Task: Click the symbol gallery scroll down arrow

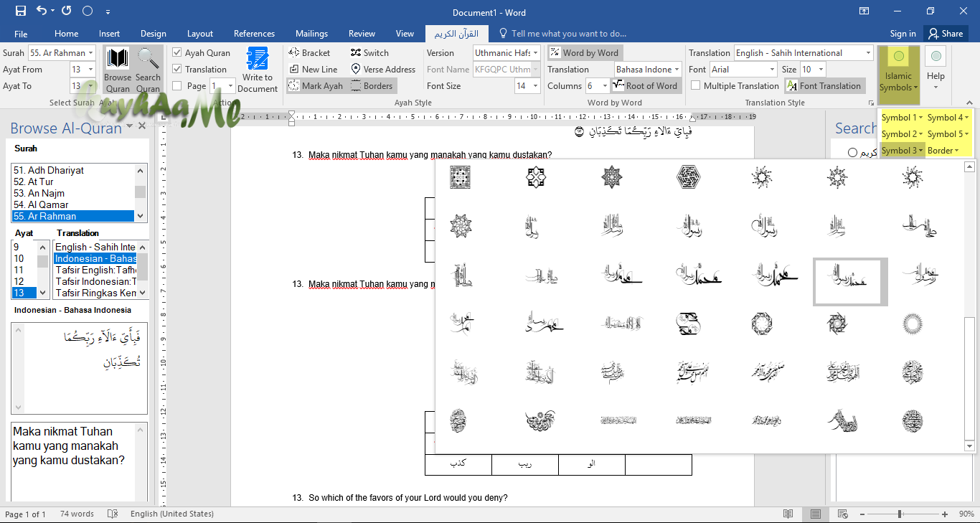Action: tap(970, 446)
